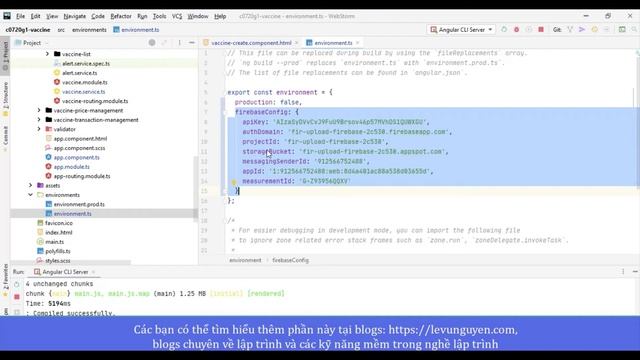Viewport: 640px width, 360px height.
Task: Select Angular CLI Server run tab
Action: pos(65,271)
